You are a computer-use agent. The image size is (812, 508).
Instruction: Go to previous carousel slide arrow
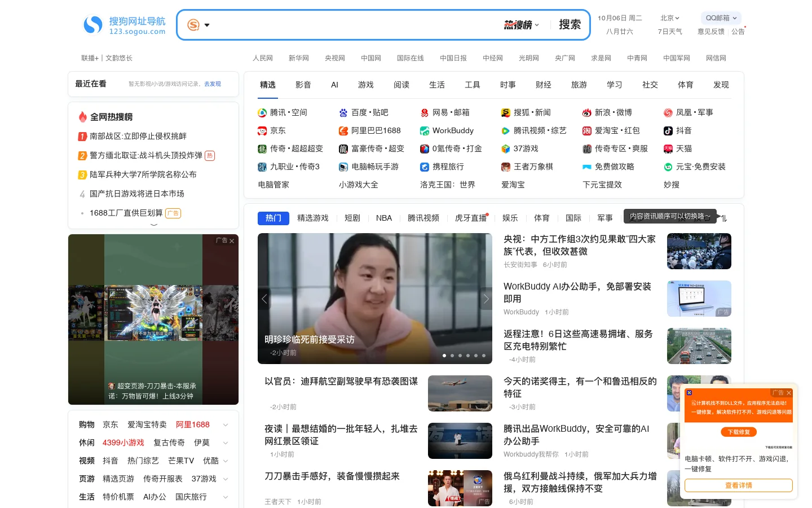[264, 299]
